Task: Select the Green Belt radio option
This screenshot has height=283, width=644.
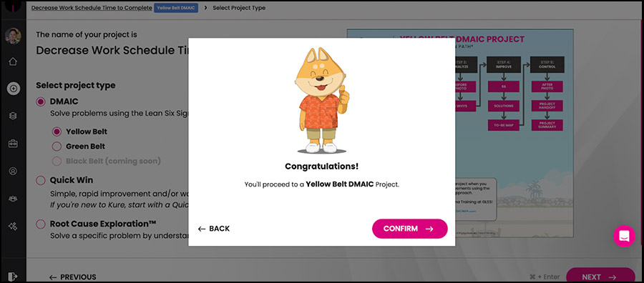Action: (57, 147)
